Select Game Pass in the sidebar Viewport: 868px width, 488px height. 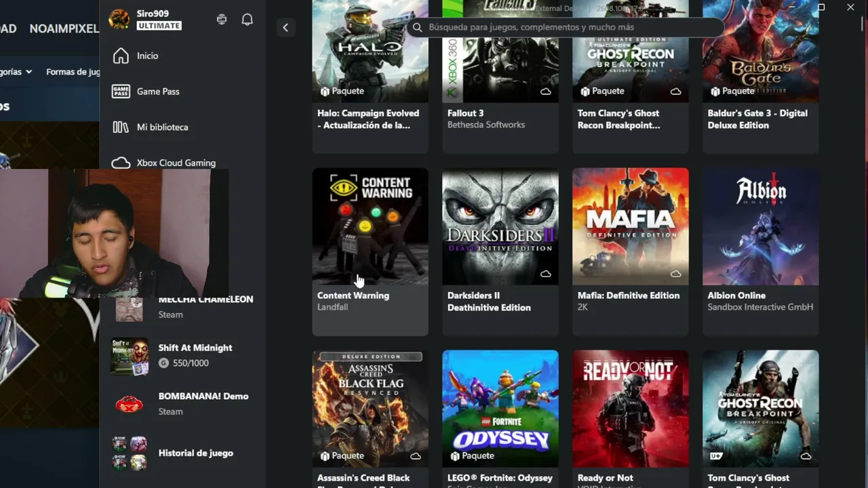pos(158,91)
